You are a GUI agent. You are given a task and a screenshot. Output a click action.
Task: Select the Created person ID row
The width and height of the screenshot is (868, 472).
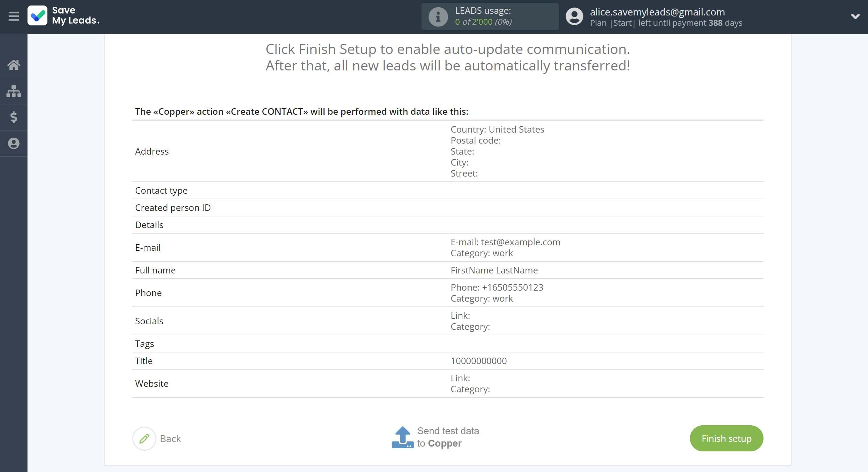pos(448,207)
